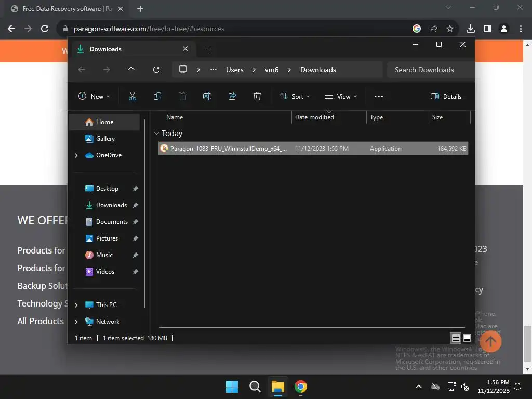Viewport: 532px width, 399px height.
Task: Click the Rename icon in Explorer toolbar
Action: tap(207, 96)
